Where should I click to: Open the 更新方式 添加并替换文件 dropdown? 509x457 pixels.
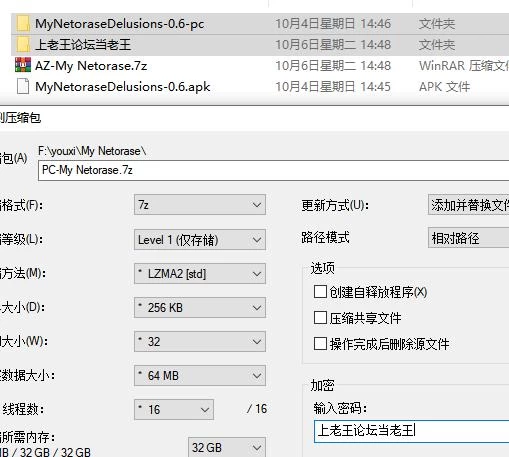click(468, 205)
